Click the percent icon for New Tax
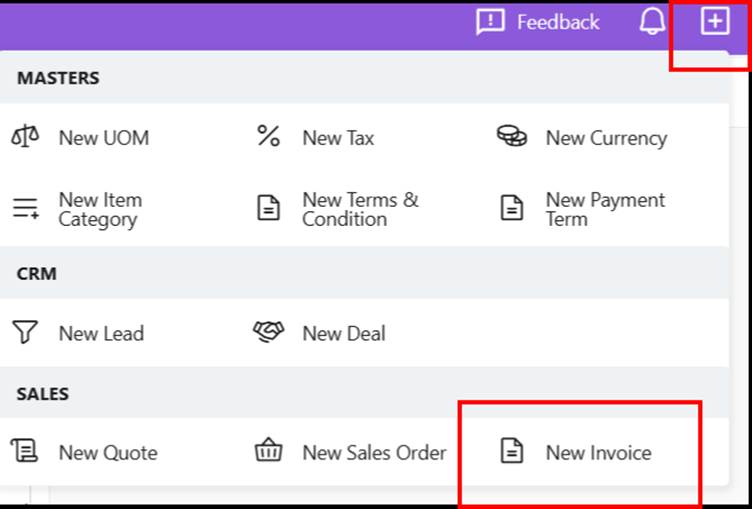Image resolution: width=752 pixels, height=509 pixels. tap(268, 137)
